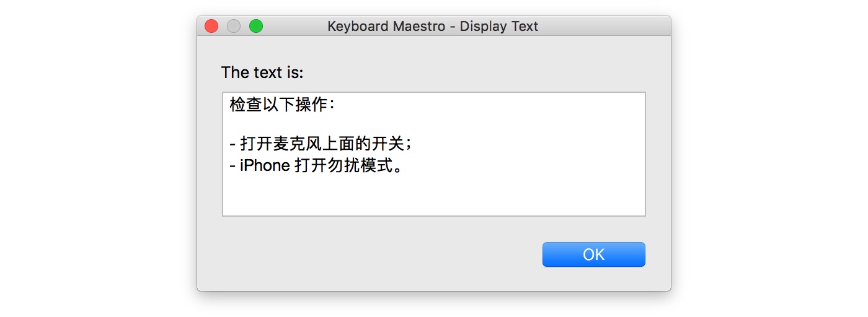Click the "The text is:" label

click(262, 72)
